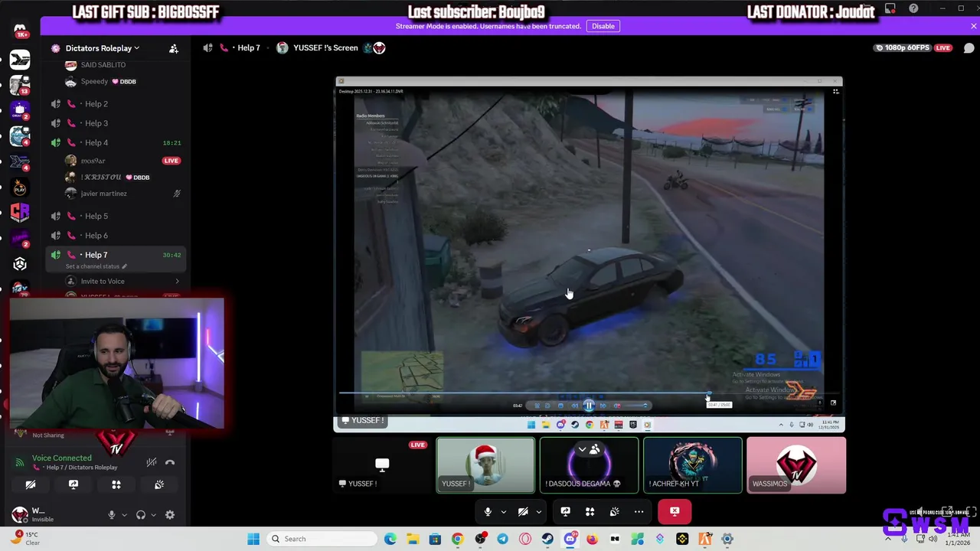This screenshot has height=551, width=980.
Task: Open Telegram from the taskbar
Action: tap(502, 539)
